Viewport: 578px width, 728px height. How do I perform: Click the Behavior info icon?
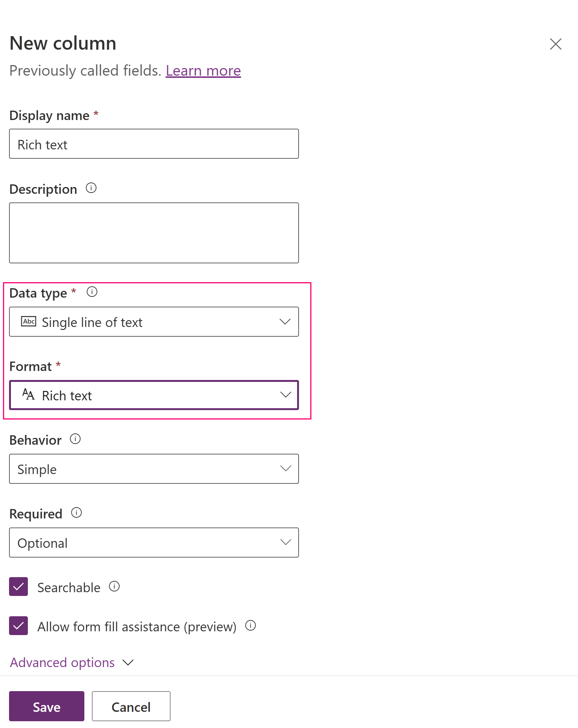tap(75, 439)
